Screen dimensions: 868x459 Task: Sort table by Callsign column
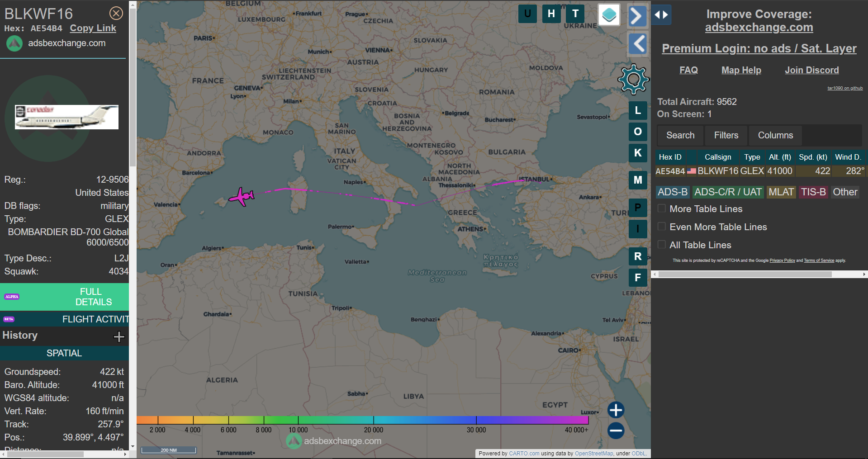coord(718,157)
